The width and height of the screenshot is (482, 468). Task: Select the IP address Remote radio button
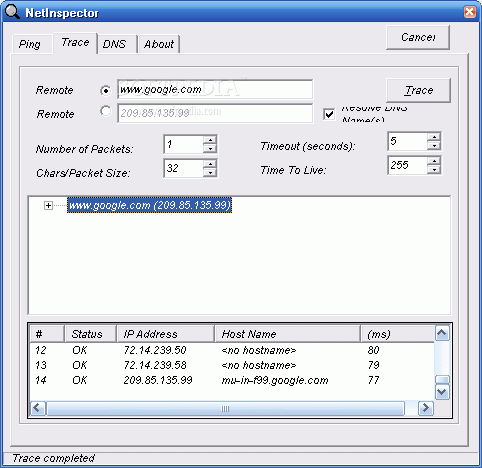[105, 111]
